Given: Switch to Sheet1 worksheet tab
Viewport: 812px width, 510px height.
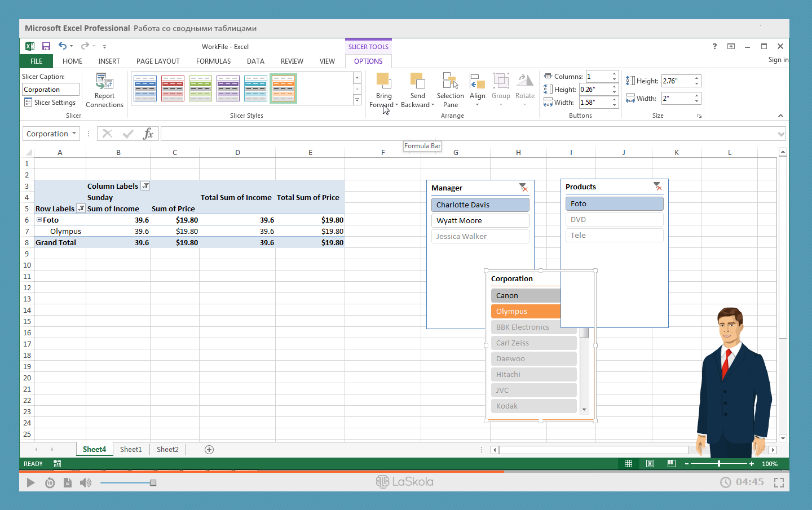Looking at the screenshot, I should coord(131,449).
